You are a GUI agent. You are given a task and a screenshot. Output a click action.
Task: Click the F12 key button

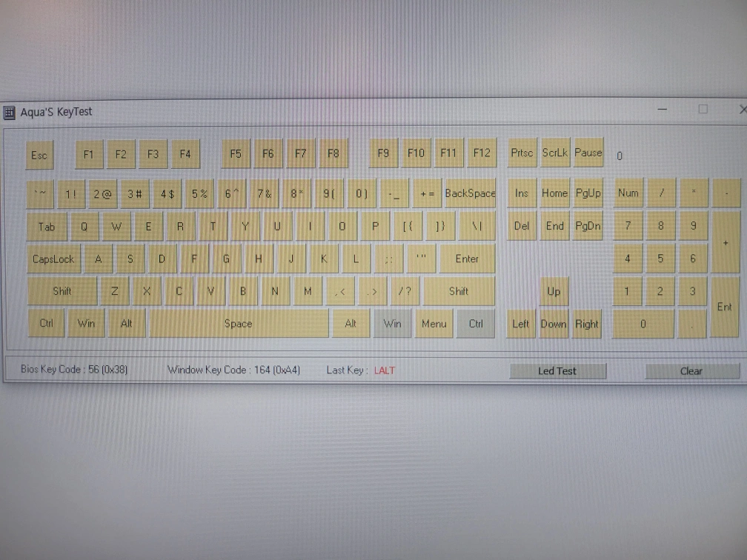(x=481, y=153)
